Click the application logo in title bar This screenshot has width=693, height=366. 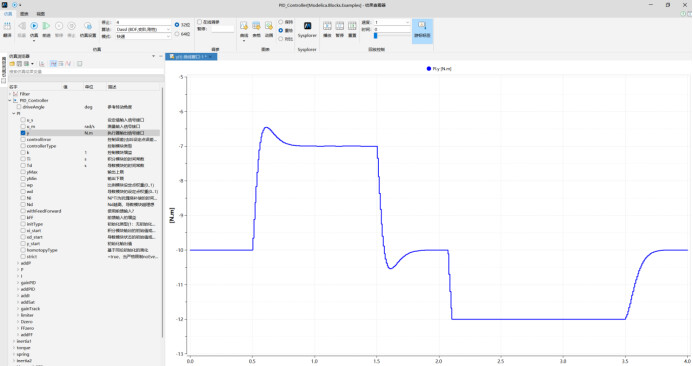tap(5, 5)
